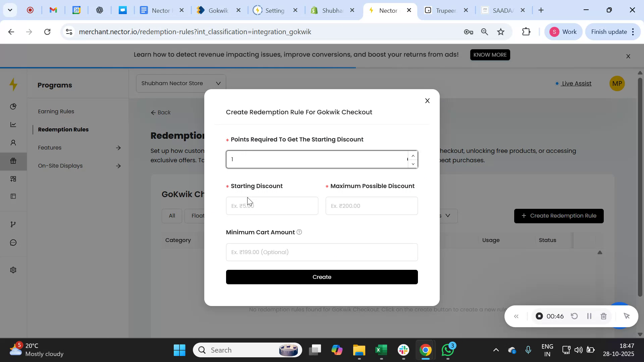Open the settings gear at sidebar bottom
The image size is (644, 362).
[13, 270]
